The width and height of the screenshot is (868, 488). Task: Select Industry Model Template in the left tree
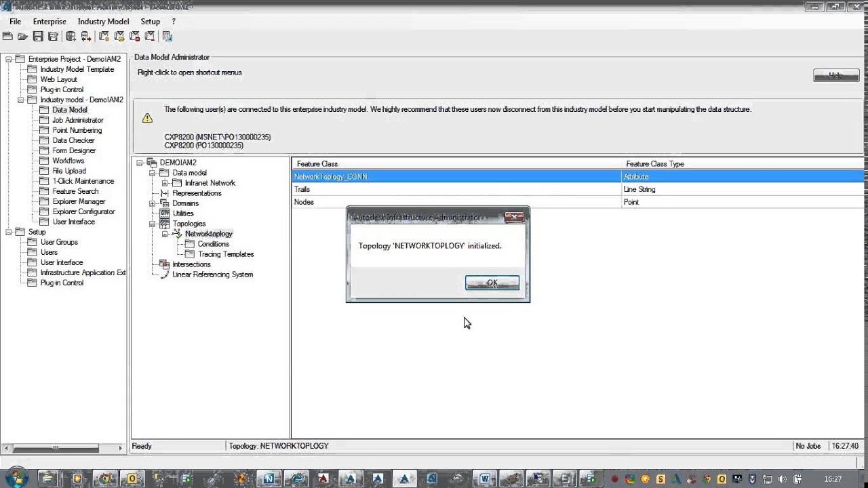(x=77, y=69)
